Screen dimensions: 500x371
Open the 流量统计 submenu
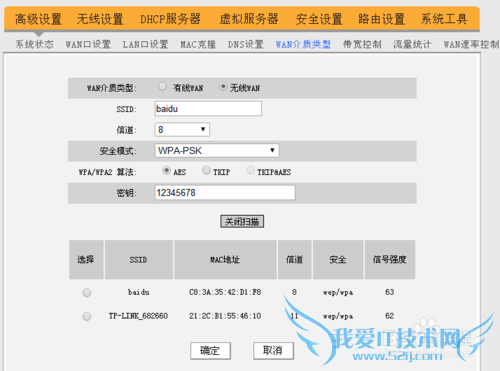click(x=412, y=44)
